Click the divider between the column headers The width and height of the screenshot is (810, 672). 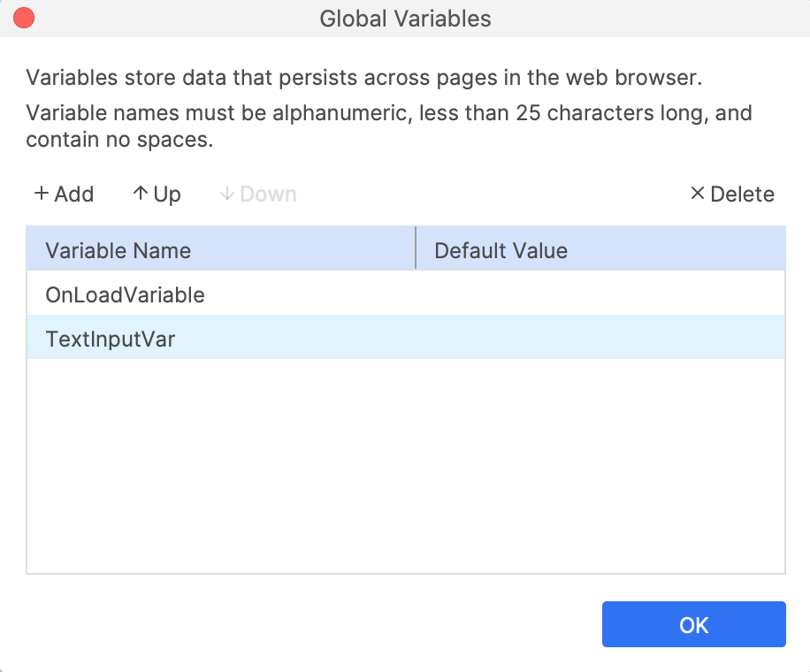[x=416, y=248]
